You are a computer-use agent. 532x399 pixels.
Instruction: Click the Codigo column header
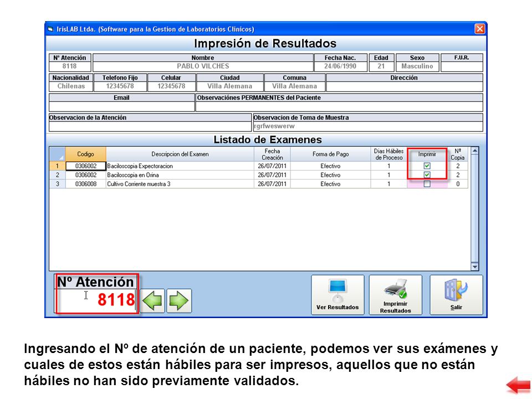click(85, 154)
